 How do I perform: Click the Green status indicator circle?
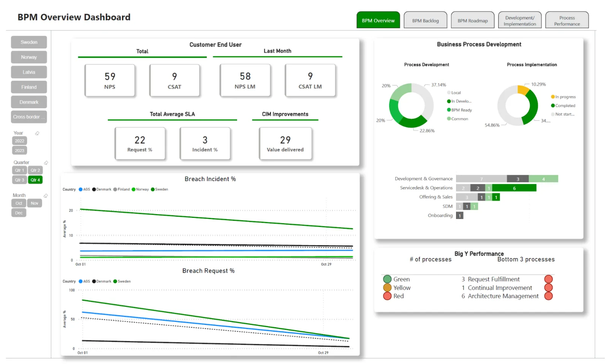point(387,279)
